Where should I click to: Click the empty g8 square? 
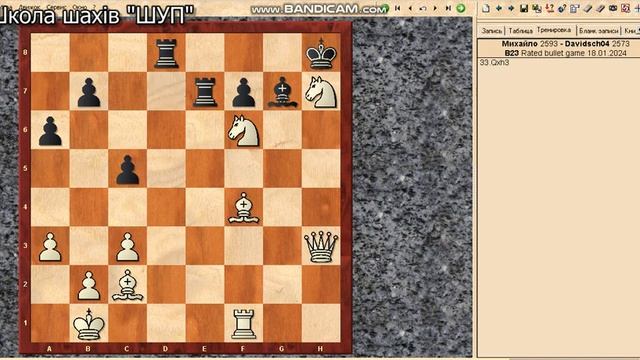point(282,53)
